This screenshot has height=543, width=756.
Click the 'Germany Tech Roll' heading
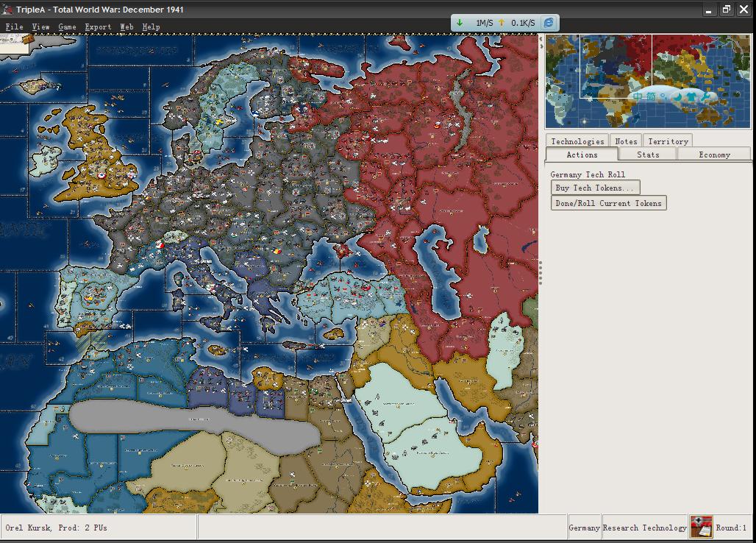coord(588,174)
